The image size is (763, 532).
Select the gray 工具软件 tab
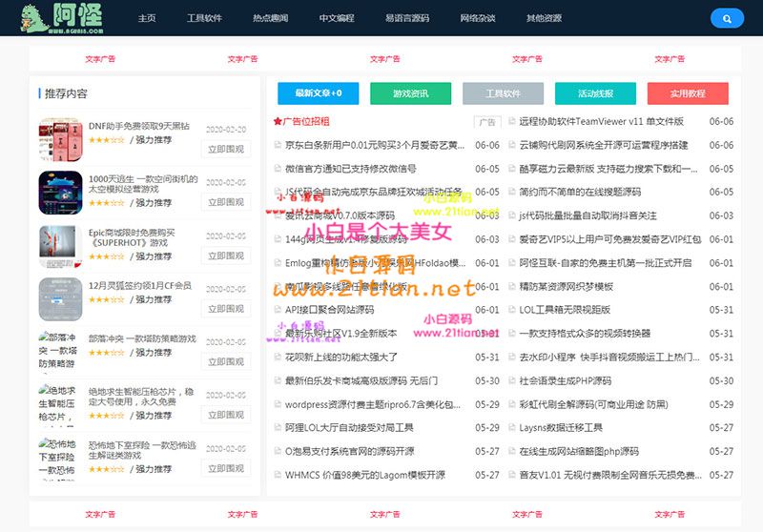[x=503, y=93]
